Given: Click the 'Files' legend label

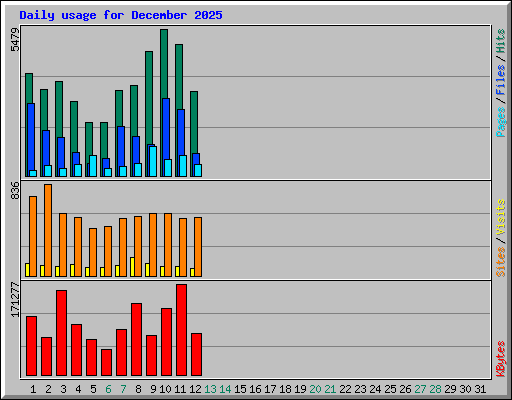Looking at the screenshot, I should [501, 80].
